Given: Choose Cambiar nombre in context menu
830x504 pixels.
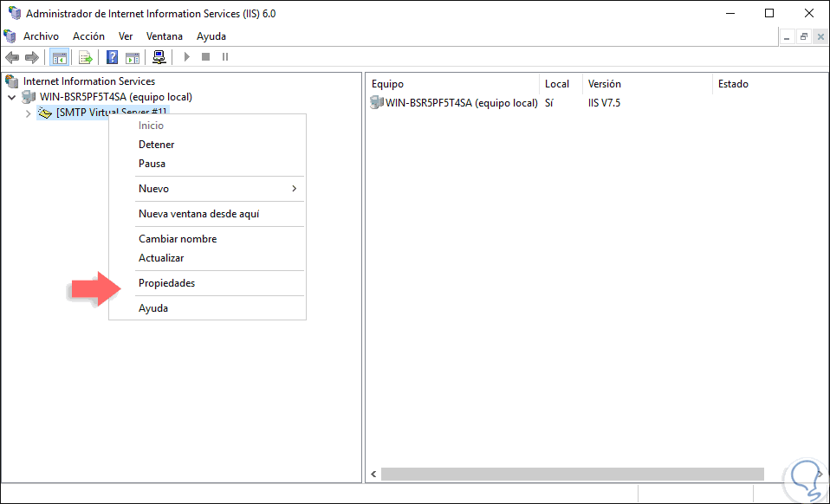Looking at the screenshot, I should coord(208,238).
